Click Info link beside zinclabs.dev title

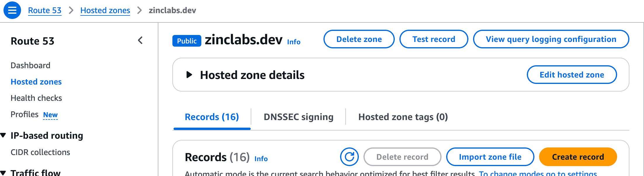294,42
